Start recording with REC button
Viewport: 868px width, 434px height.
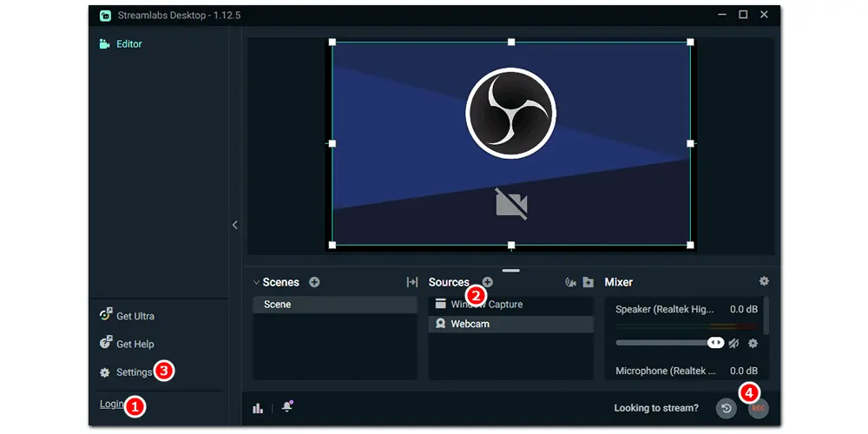pos(759,409)
